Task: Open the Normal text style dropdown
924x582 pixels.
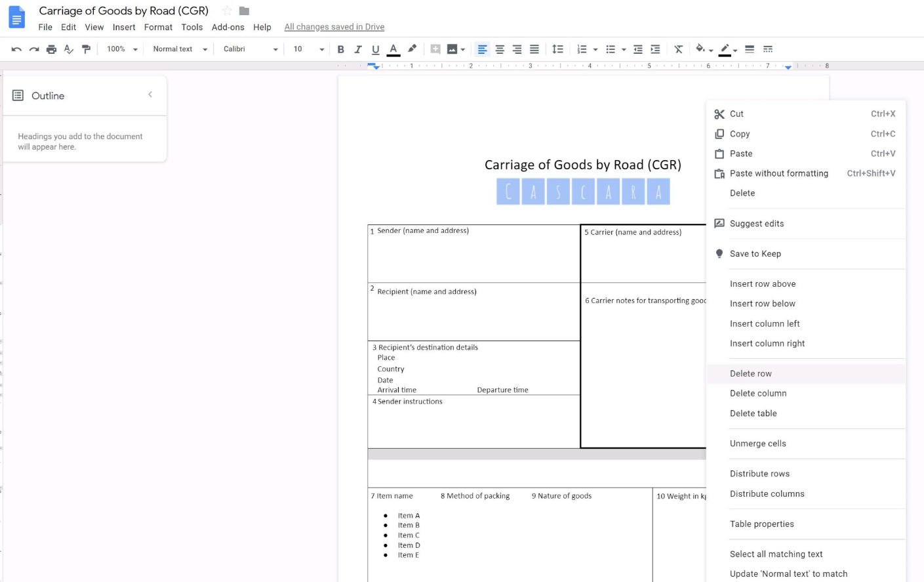Action: click(x=180, y=49)
